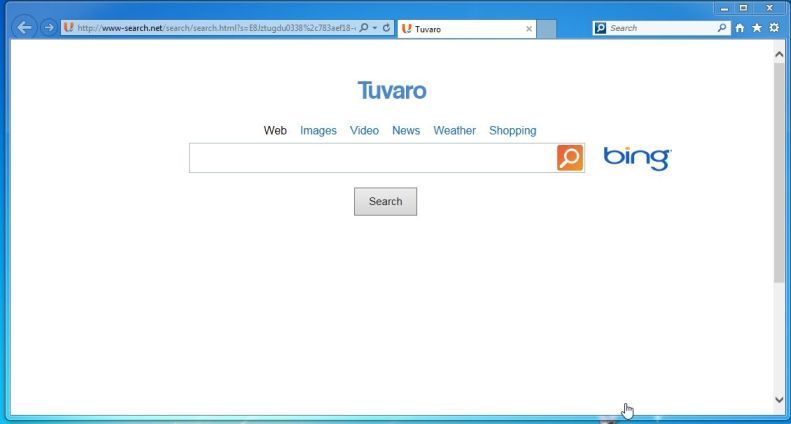The width and height of the screenshot is (791, 424).
Task: Click the Search button below the input
Action: 385,201
